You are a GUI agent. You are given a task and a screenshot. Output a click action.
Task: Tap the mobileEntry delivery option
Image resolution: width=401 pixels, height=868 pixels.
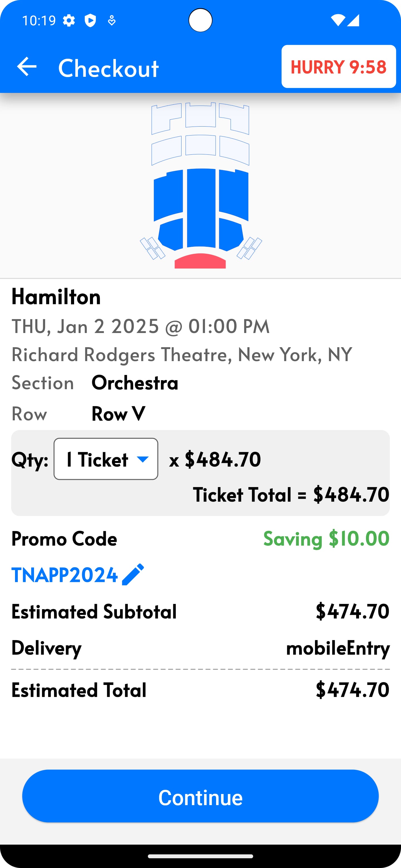[338, 647]
